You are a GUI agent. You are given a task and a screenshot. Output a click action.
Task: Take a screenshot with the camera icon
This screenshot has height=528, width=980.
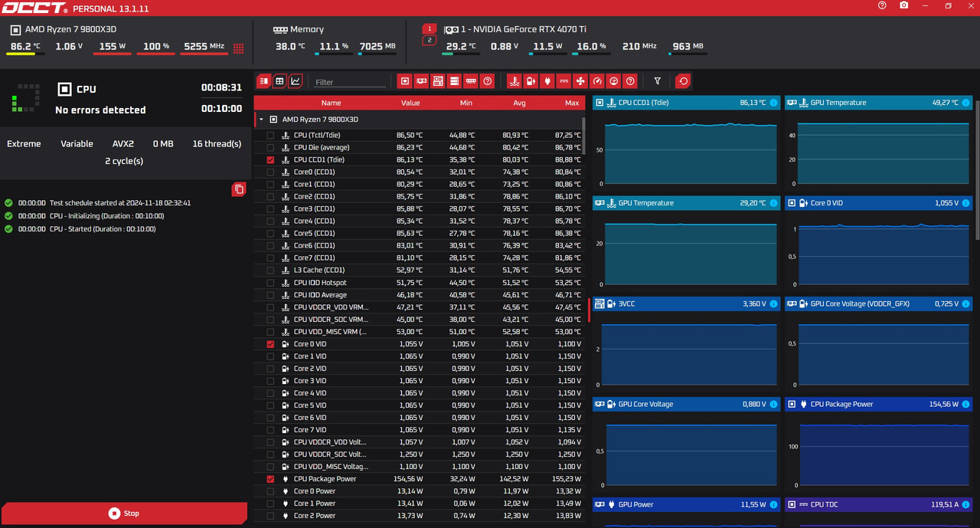coord(904,5)
